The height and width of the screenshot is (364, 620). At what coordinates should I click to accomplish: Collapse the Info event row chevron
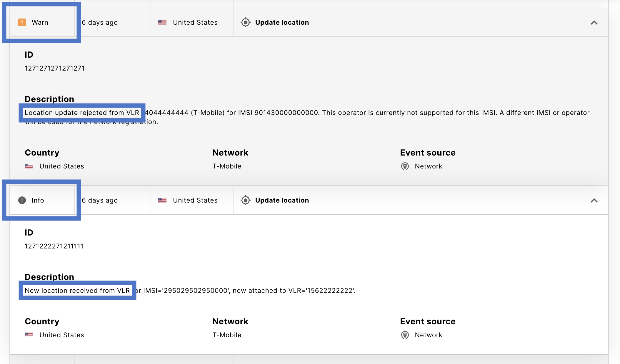(594, 201)
